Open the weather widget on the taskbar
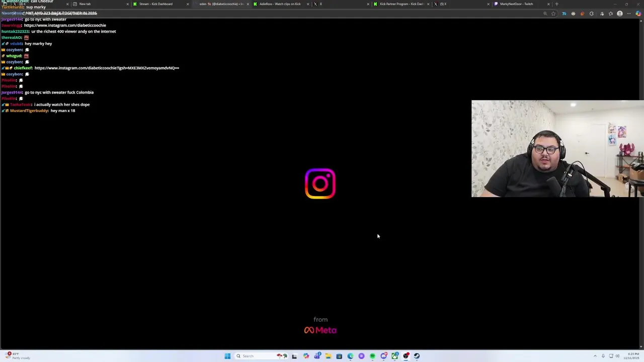Screen dimensions: 644x362 tap(17, 356)
